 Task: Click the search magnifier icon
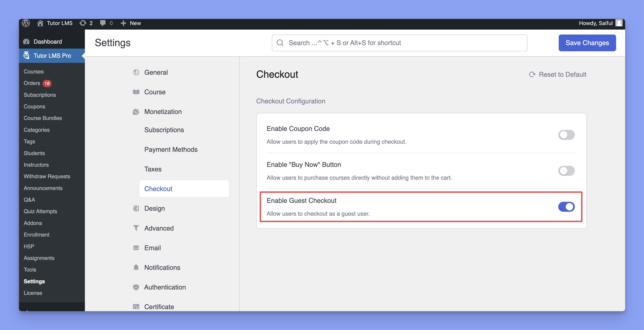coord(280,43)
